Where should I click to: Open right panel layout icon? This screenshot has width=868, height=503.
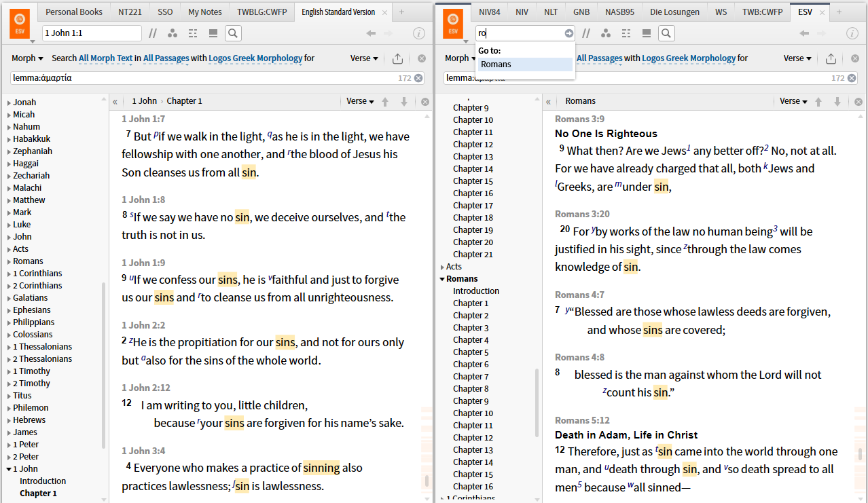[x=647, y=33]
